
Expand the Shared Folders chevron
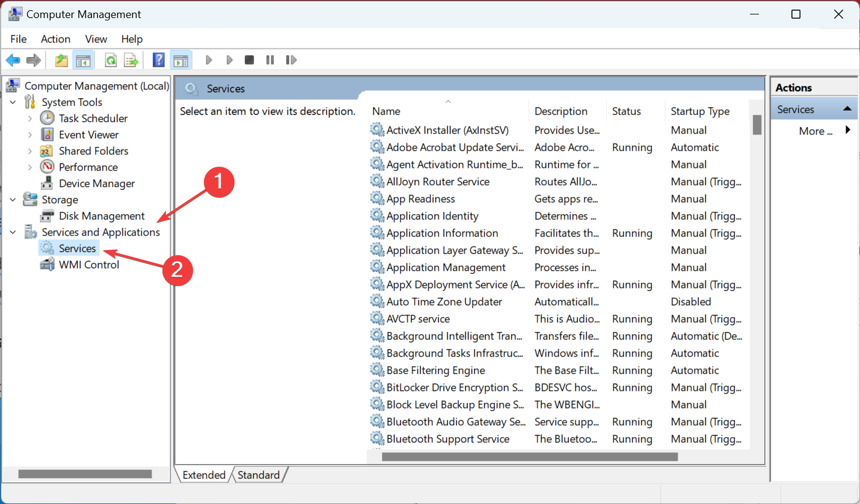30,151
